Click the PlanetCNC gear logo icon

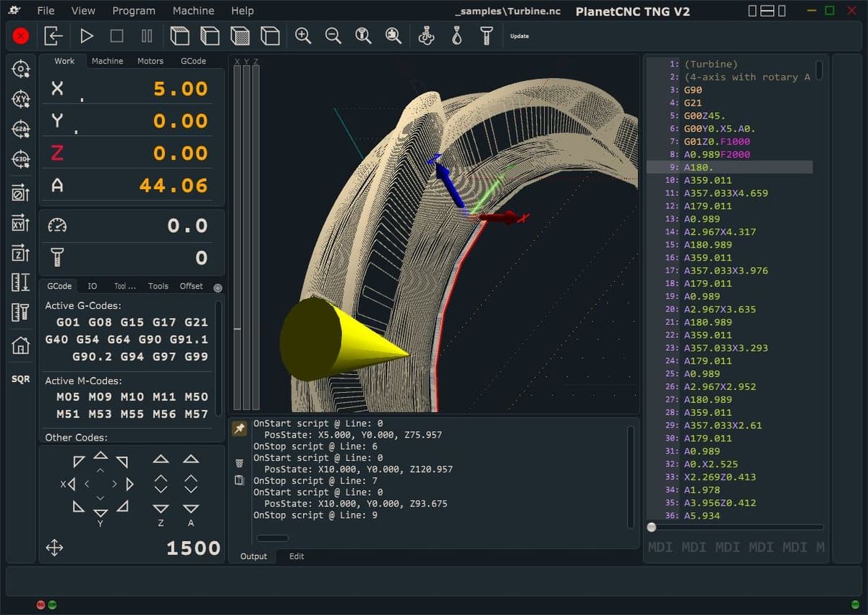(14, 10)
